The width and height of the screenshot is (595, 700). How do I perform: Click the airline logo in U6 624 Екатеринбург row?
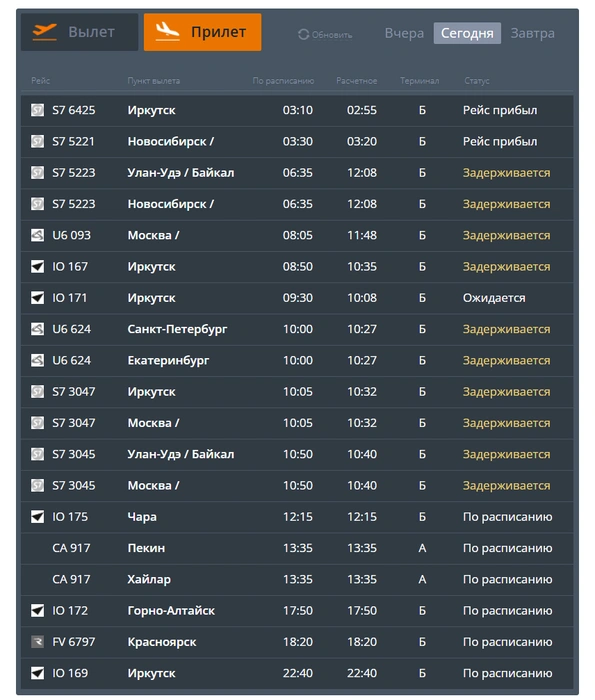pos(37,360)
